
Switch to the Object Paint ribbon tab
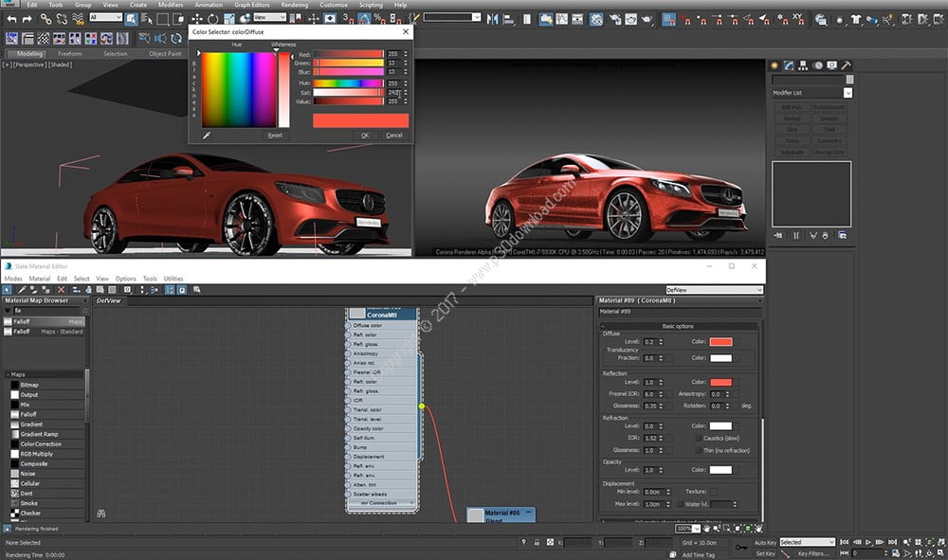click(165, 54)
